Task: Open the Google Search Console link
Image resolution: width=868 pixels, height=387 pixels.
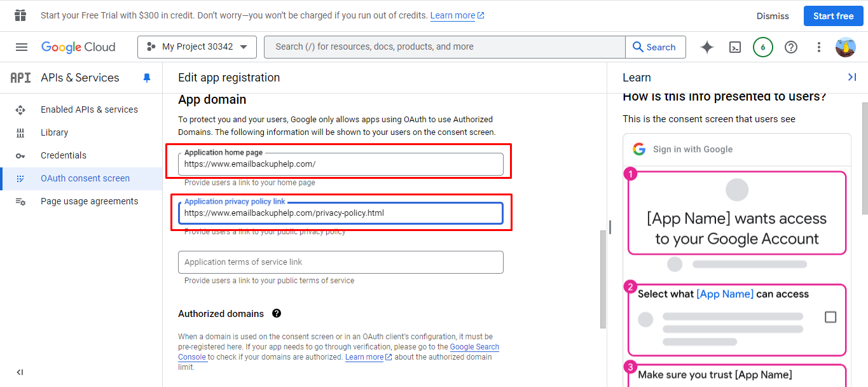Action: point(474,347)
